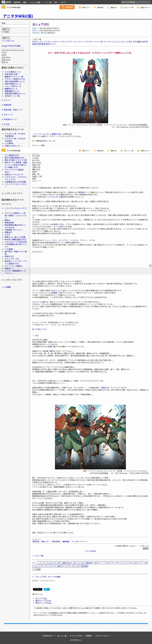This screenshot has width=152, height=644.
Task: Close the ad banner with X icon
Action: (150, 265)
